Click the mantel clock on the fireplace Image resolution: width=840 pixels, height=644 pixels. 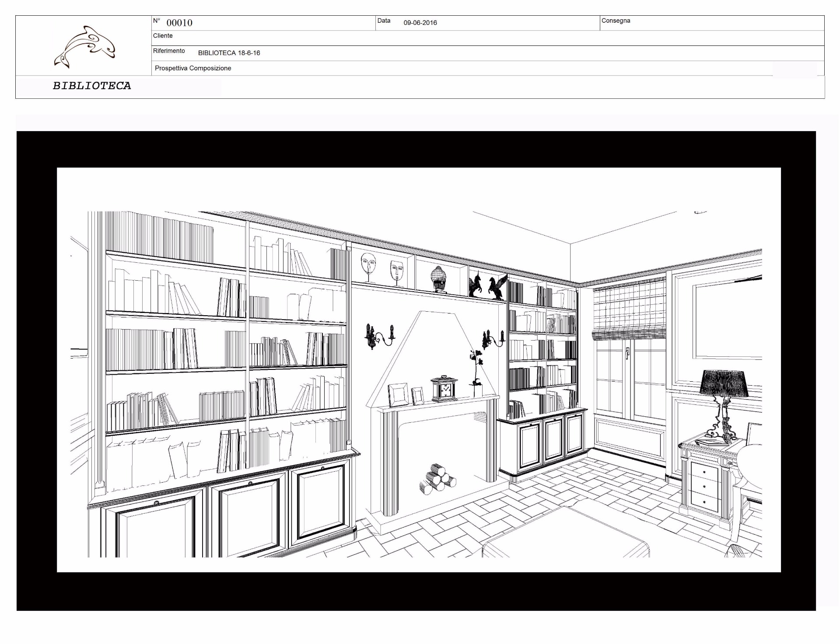click(x=444, y=388)
